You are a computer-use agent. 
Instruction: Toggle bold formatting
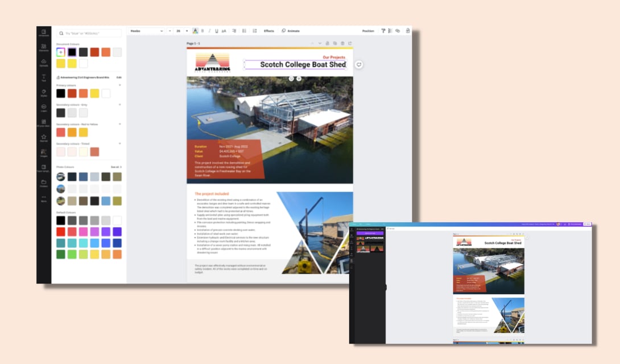click(x=202, y=31)
